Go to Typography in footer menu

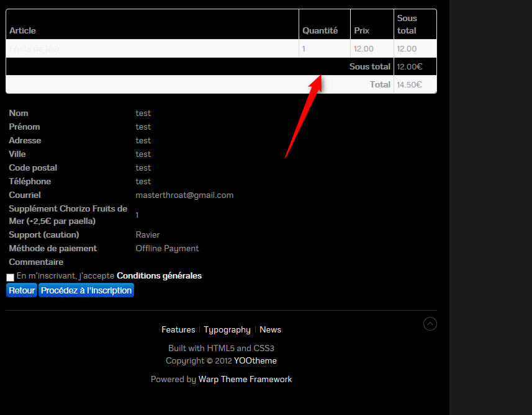coord(227,329)
